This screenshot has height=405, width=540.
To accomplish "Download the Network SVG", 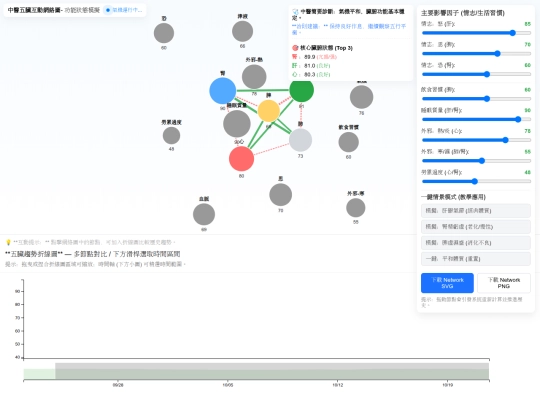I will click(447, 283).
